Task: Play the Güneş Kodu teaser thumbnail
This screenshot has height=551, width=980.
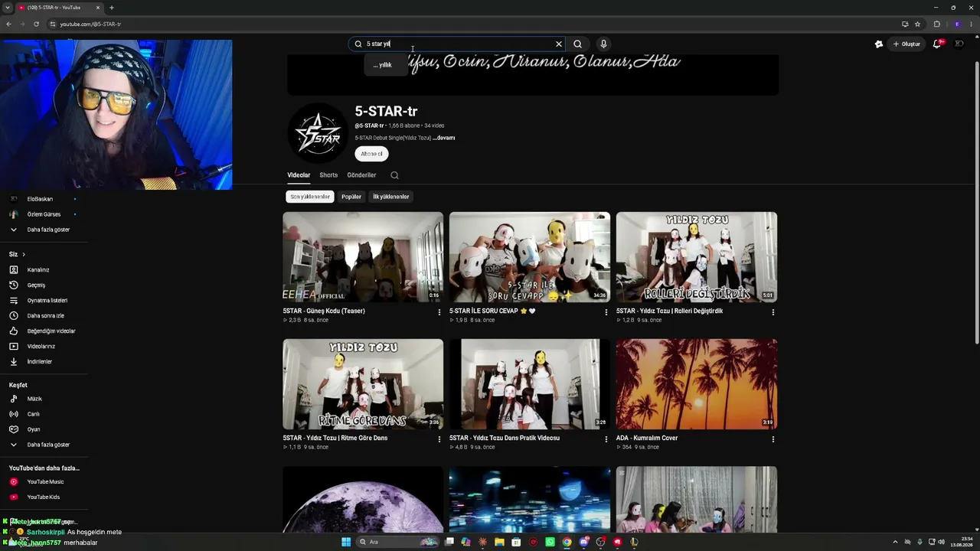Action: [363, 257]
